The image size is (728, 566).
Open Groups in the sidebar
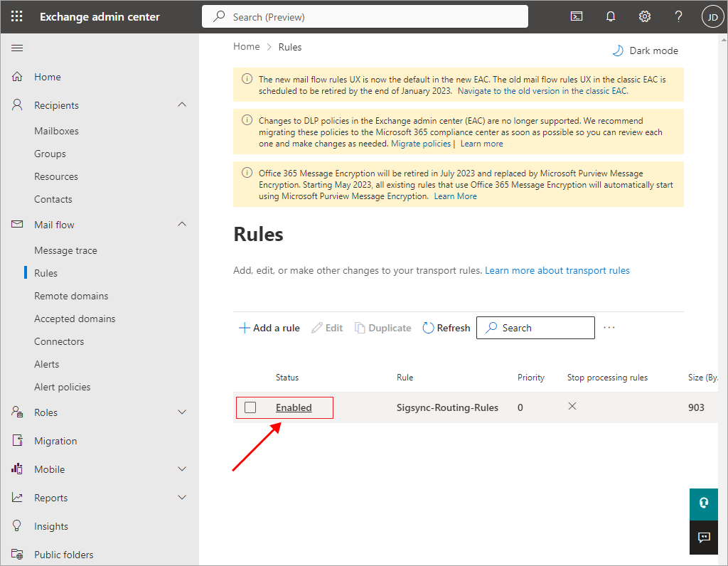click(50, 154)
